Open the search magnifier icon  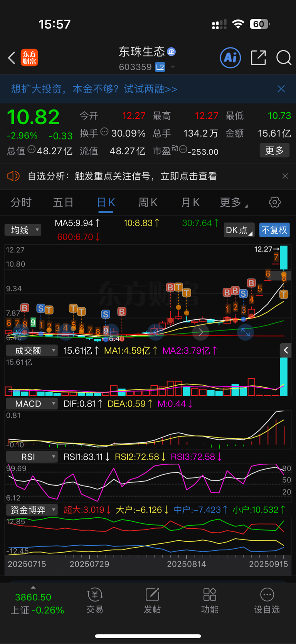(x=284, y=58)
